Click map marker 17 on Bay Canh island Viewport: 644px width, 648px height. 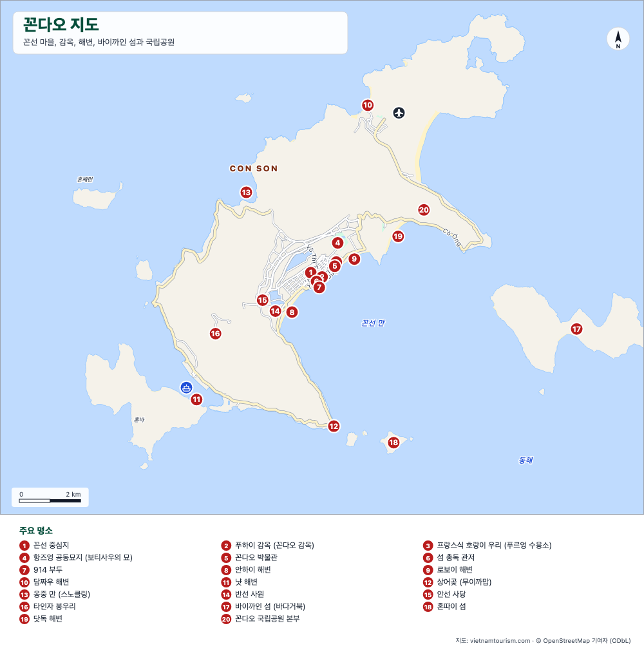[576, 329]
